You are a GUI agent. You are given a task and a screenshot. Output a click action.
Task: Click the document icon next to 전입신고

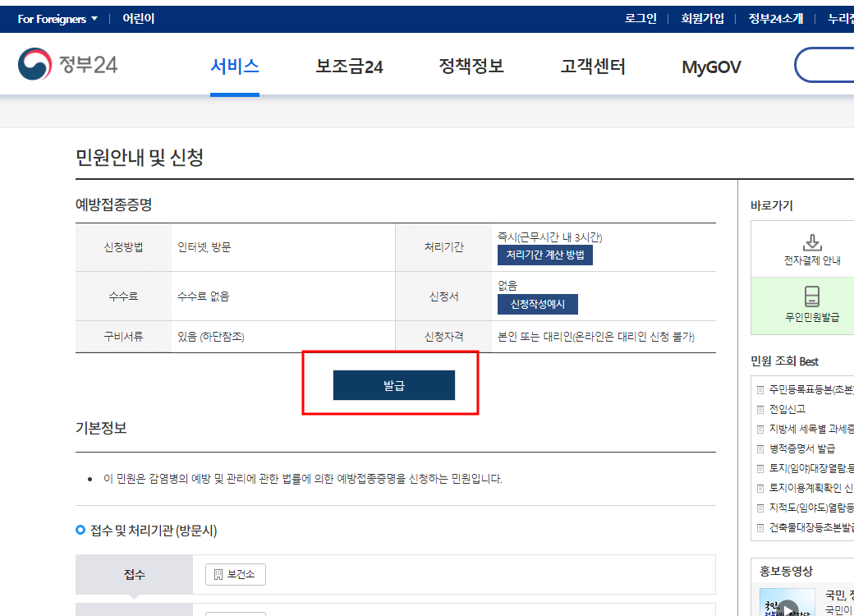click(x=760, y=408)
